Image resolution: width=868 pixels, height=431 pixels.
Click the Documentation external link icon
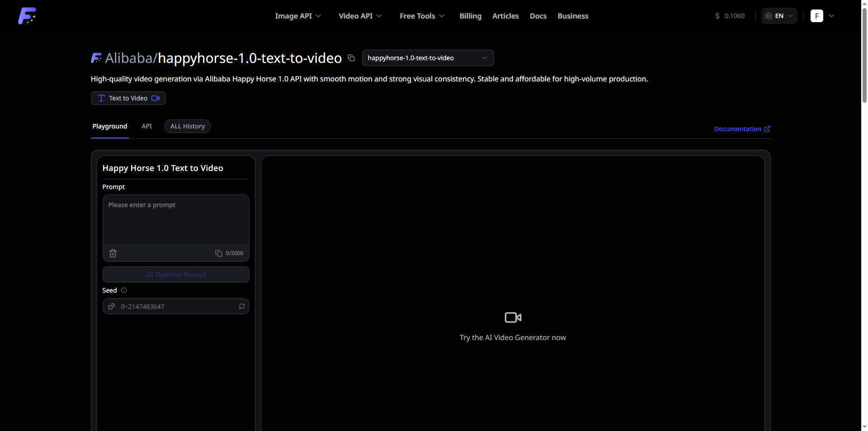pos(767,129)
